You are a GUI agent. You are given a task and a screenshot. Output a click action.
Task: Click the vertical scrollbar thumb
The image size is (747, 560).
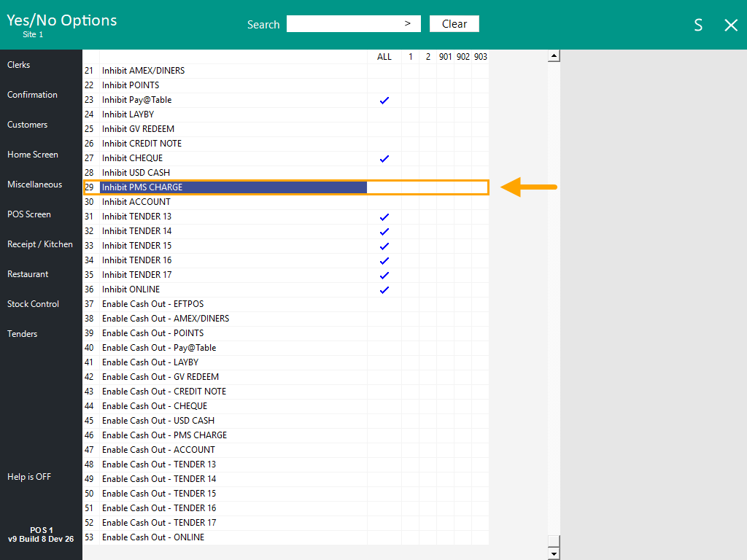click(554, 542)
